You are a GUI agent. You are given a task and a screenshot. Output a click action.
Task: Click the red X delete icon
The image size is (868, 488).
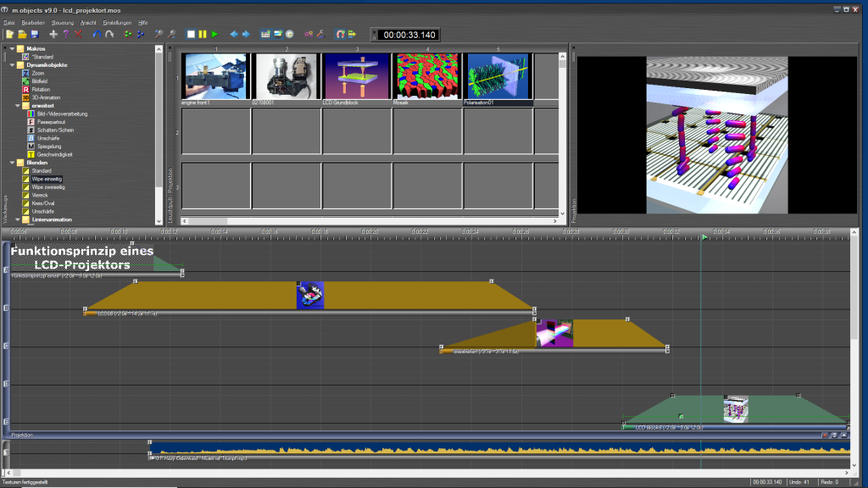click(78, 34)
